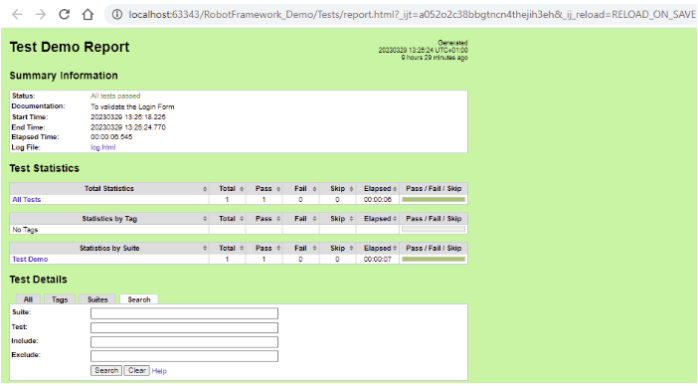Sort Statistics by Suite table by Skip
The image size is (698, 386).
click(x=337, y=248)
